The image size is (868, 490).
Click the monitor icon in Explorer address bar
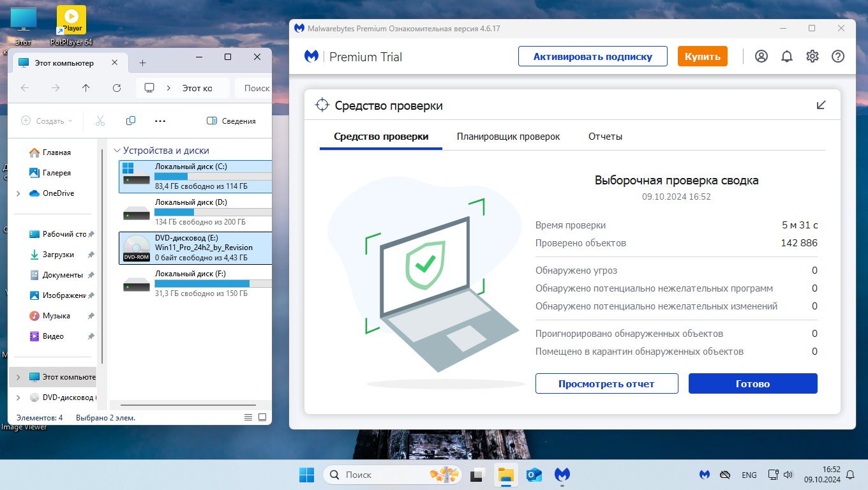[149, 88]
